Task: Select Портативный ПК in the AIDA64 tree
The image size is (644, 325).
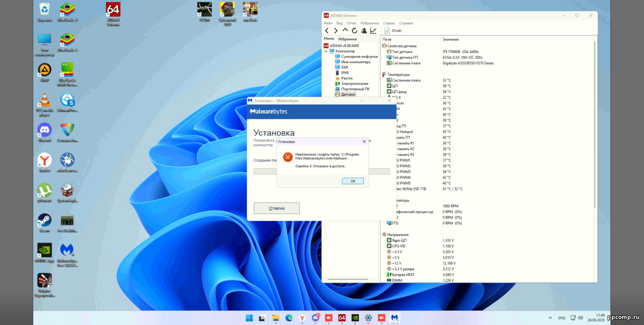Action: coord(352,89)
